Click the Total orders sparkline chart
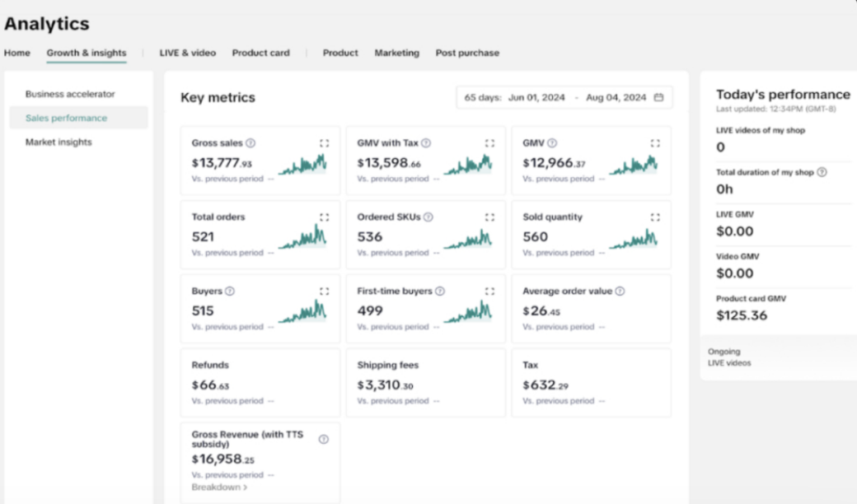 click(302, 238)
